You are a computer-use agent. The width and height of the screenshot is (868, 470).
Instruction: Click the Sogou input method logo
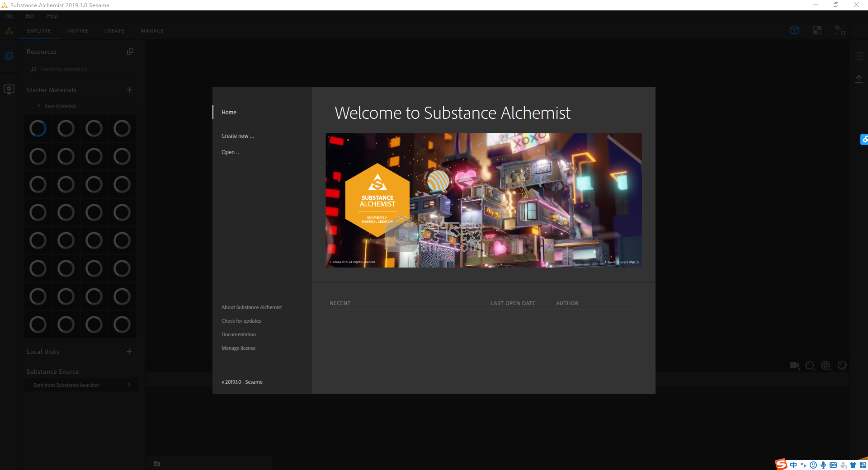coord(781,465)
